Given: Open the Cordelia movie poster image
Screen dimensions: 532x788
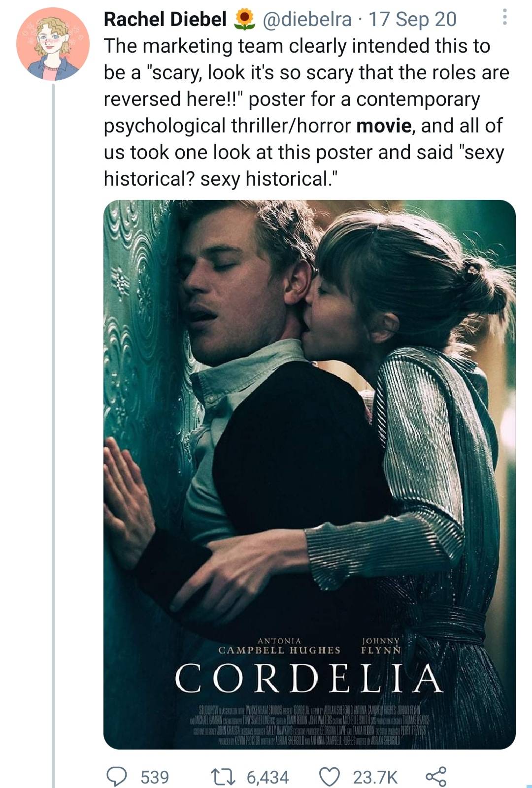Looking at the screenshot, I should point(309,474).
